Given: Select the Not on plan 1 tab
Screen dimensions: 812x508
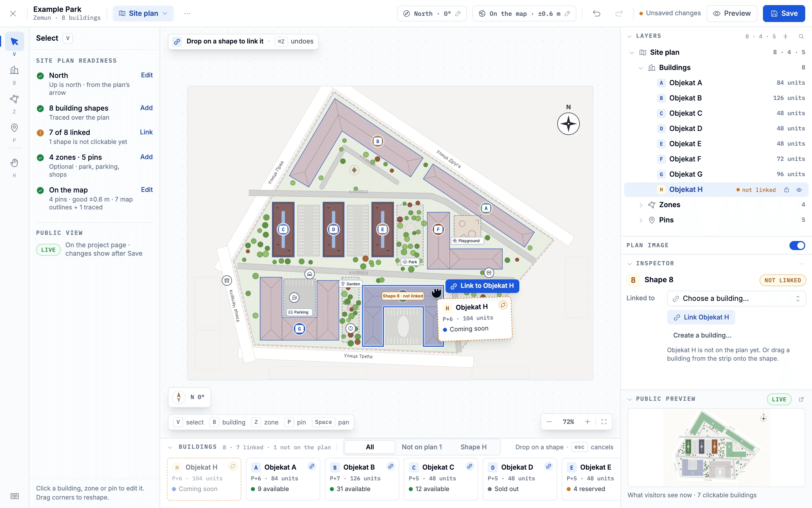Looking at the screenshot, I should point(422,447).
